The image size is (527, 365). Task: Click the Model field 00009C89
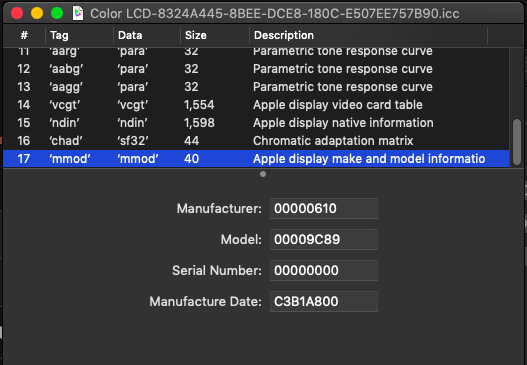[x=324, y=239]
